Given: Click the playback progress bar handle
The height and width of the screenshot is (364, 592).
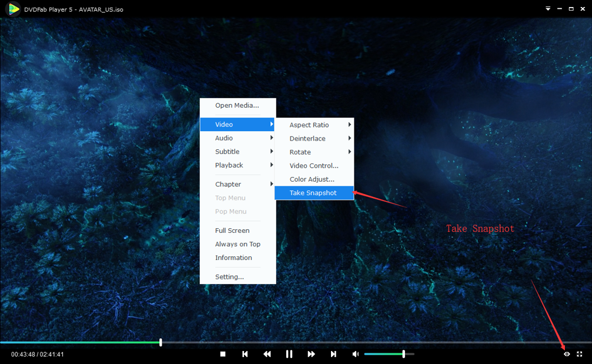Looking at the screenshot, I should [x=161, y=342].
